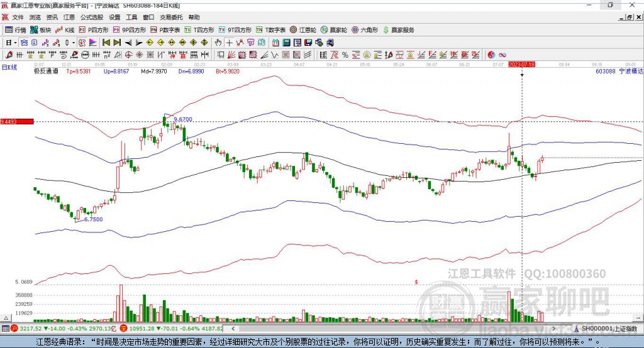
Task: Click the save diskette icon
Action: tap(308, 43)
